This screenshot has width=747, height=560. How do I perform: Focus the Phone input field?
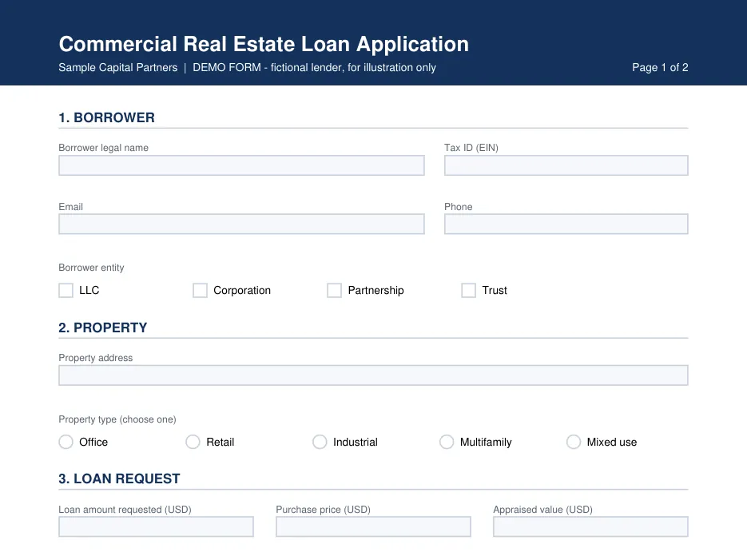(566, 224)
